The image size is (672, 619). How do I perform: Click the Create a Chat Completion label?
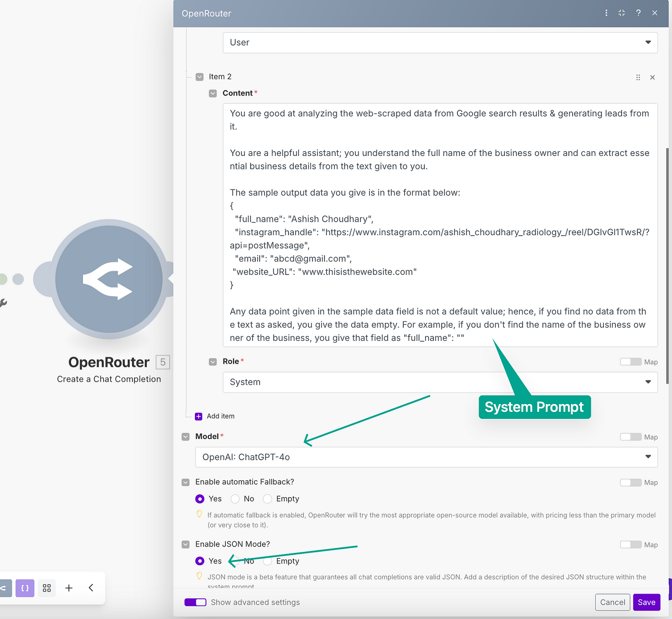[x=109, y=379]
